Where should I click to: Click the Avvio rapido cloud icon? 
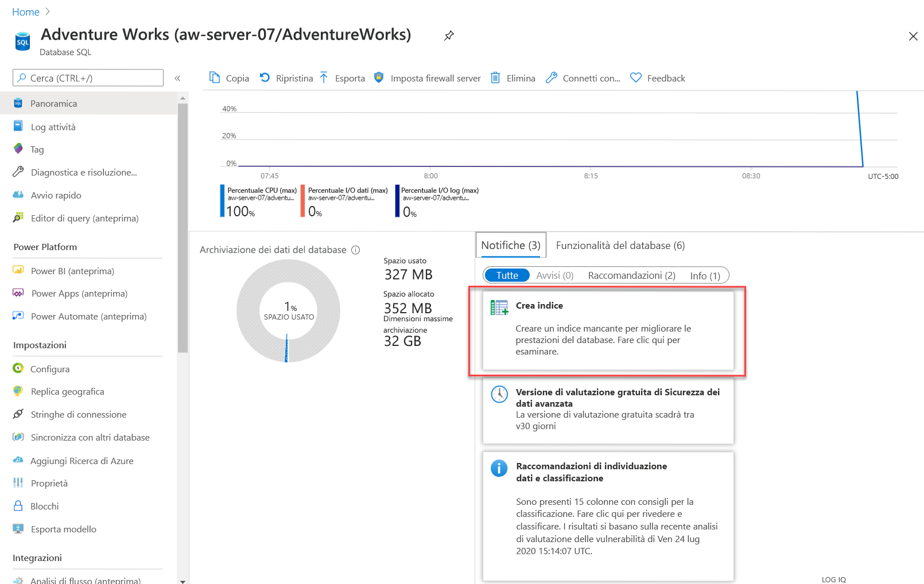pyautogui.click(x=18, y=194)
